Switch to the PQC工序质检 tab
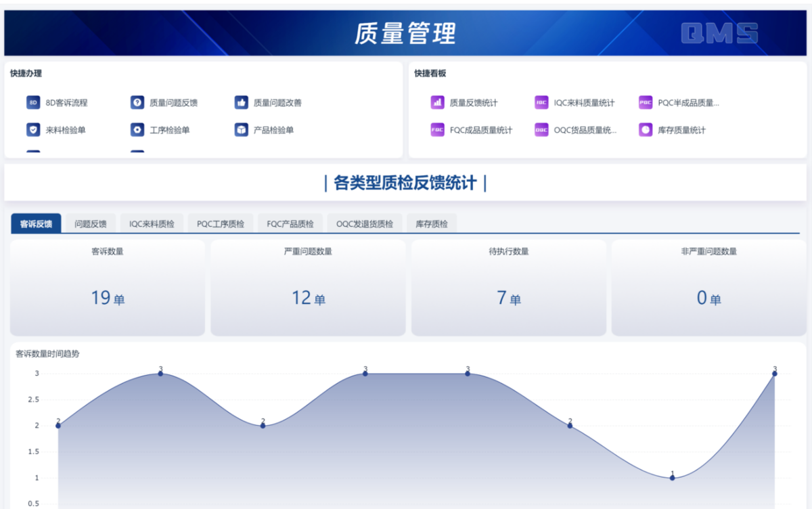The height and width of the screenshot is (509, 812). pyautogui.click(x=221, y=224)
